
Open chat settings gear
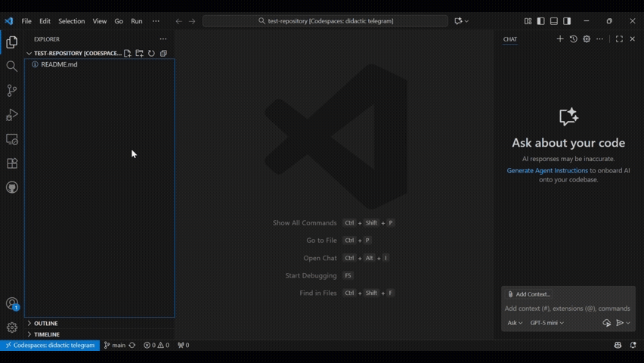tap(587, 39)
